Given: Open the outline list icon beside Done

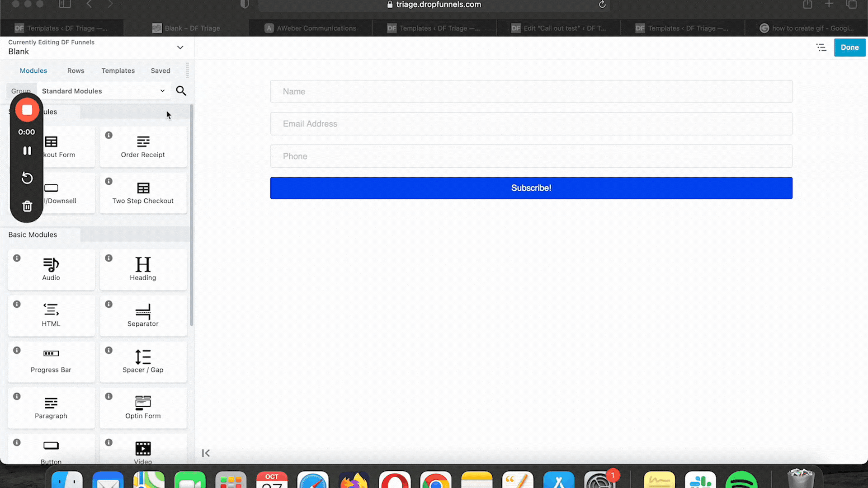Looking at the screenshot, I should [x=821, y=47].
